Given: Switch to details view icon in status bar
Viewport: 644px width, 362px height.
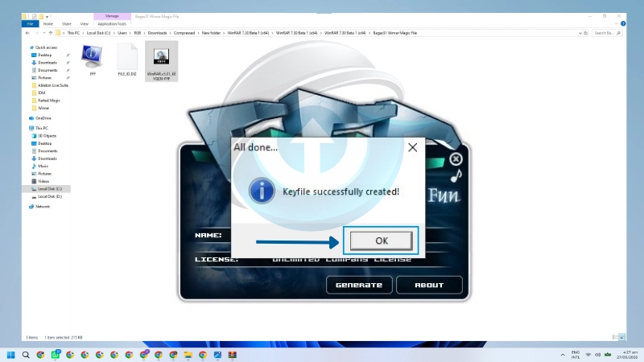Looking at the screenshot, I should [615, 337].
